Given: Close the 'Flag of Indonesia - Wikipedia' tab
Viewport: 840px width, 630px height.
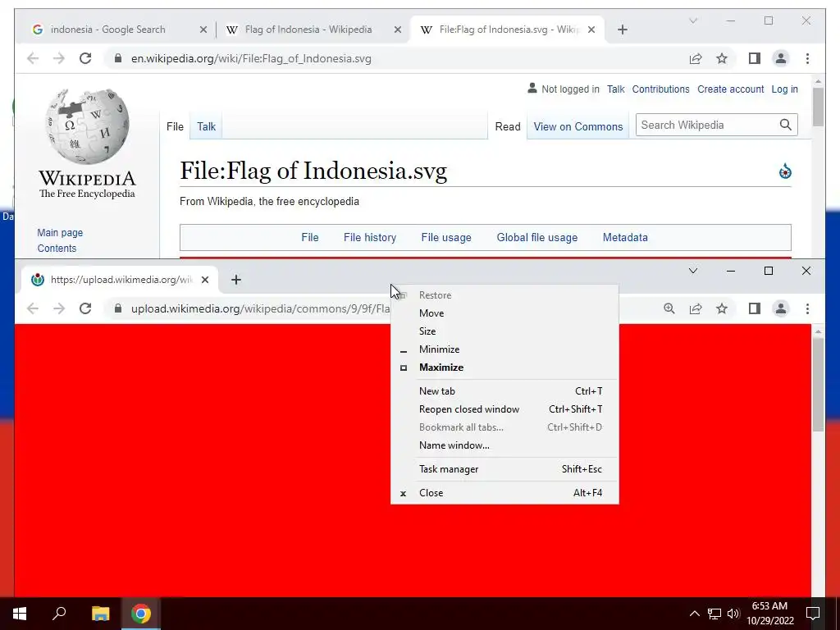Looking at the screenshot, I should tap(398, 30).
